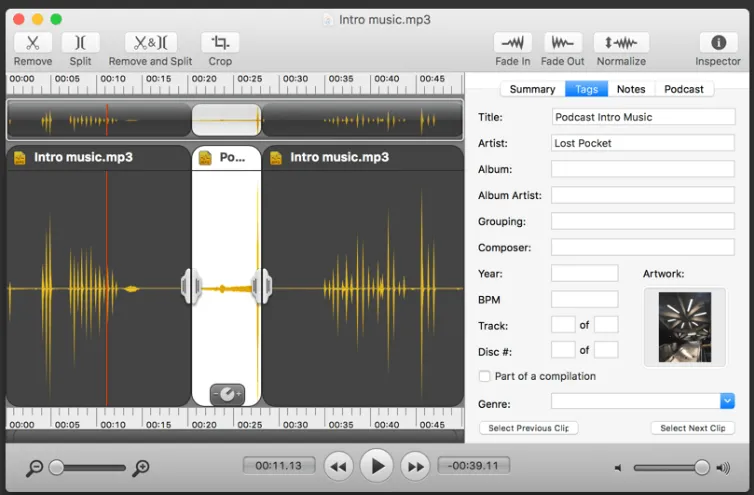
Task: Click Select Previous Clip button
Action: (528, 428)
